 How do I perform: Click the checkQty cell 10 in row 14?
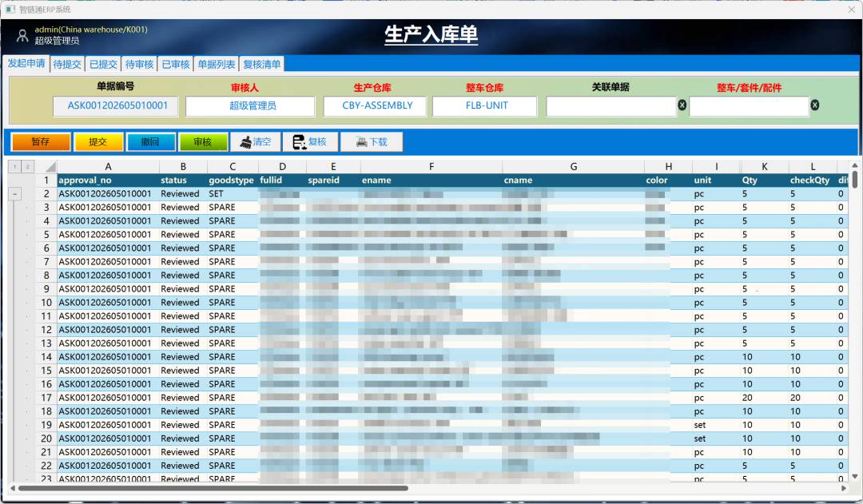click(813, 357)
